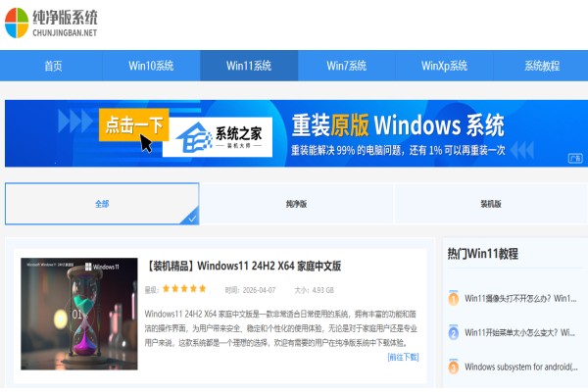The width and height of the screenshot is (588, 392).
Task: Open the Win7系统 navigation tab
Action: 347,66
